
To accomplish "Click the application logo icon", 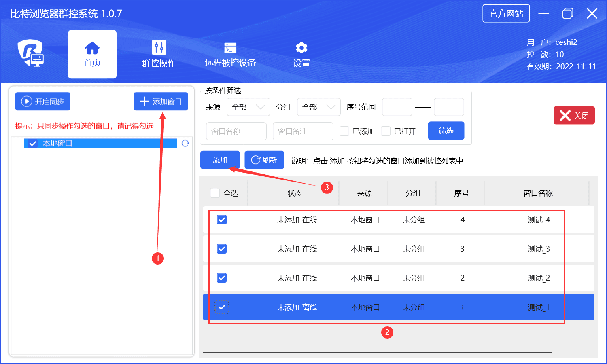I will (x=30, y=54).
